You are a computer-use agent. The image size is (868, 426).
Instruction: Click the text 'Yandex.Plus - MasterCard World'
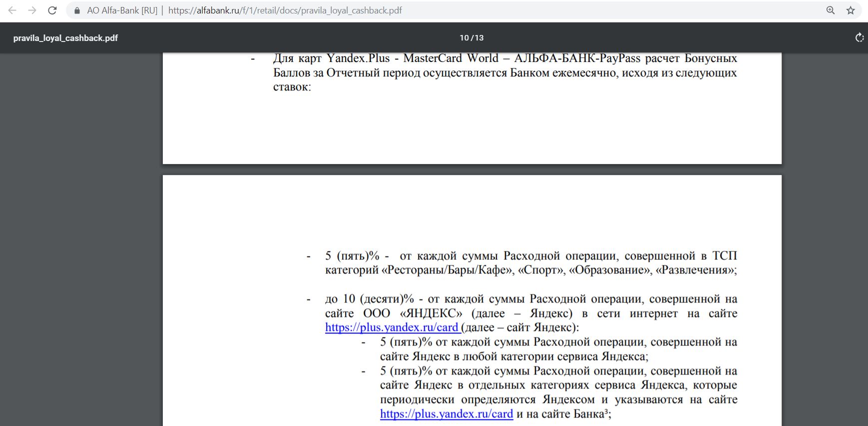[x=413, y=58]
